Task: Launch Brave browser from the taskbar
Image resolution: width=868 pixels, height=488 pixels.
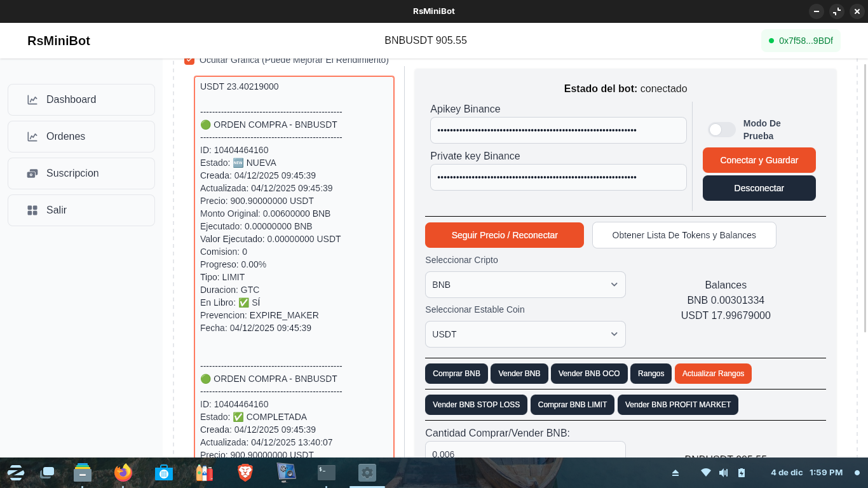Action: (x=245, y=472)
